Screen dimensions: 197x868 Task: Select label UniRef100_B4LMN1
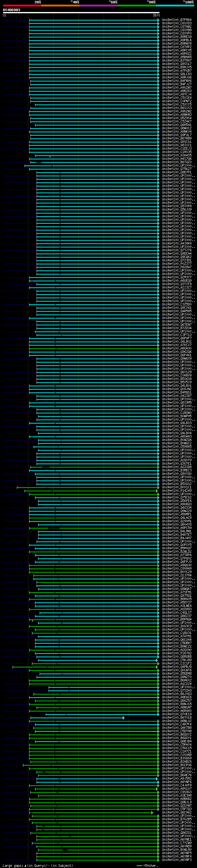(176, 531)
